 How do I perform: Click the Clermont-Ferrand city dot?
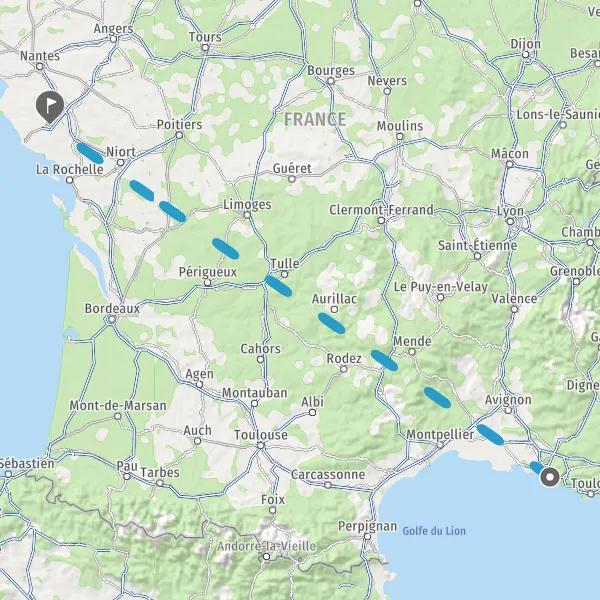click(x=381, y=220)
